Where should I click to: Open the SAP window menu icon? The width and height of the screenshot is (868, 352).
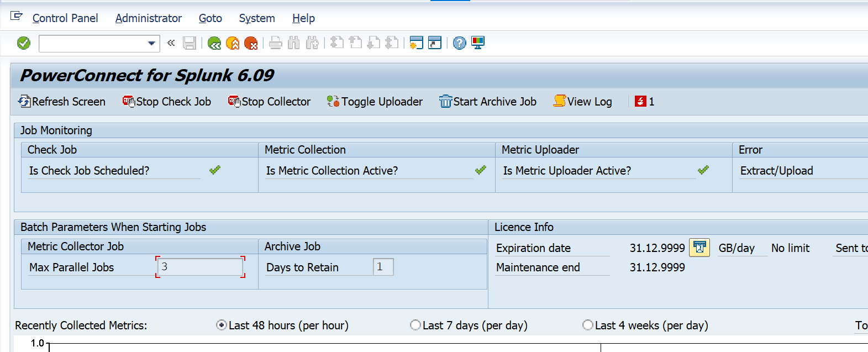[x=17, y=17]
